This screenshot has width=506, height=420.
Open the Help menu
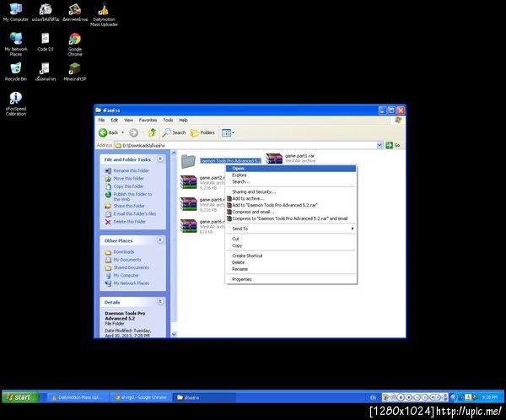(183, 120)
